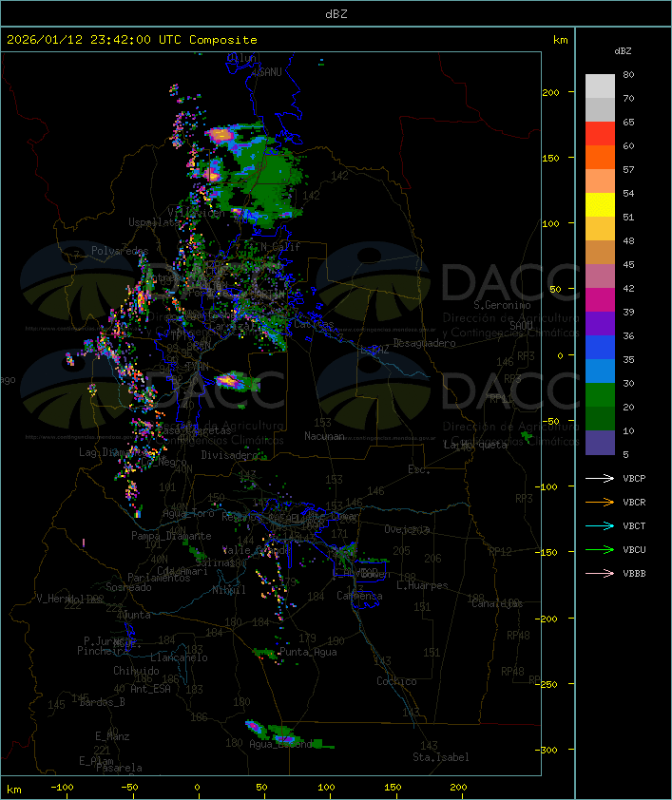Click the VBCT legend label

634,526
